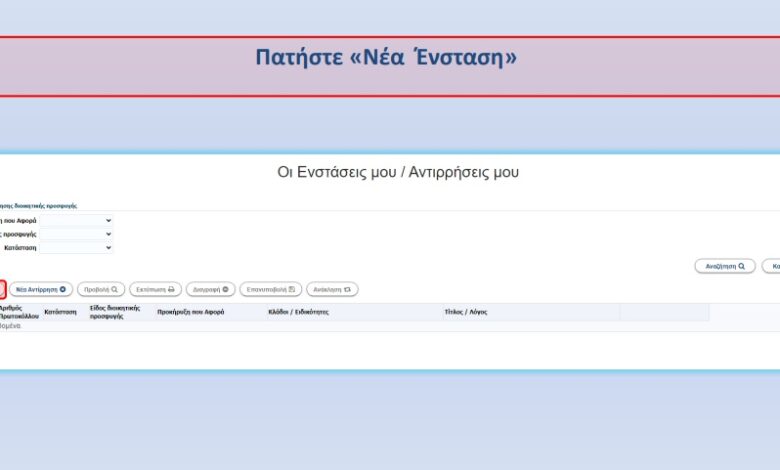Click the 'διοικητικής προσφυγής' section label above filters

[x=38, y=205]
